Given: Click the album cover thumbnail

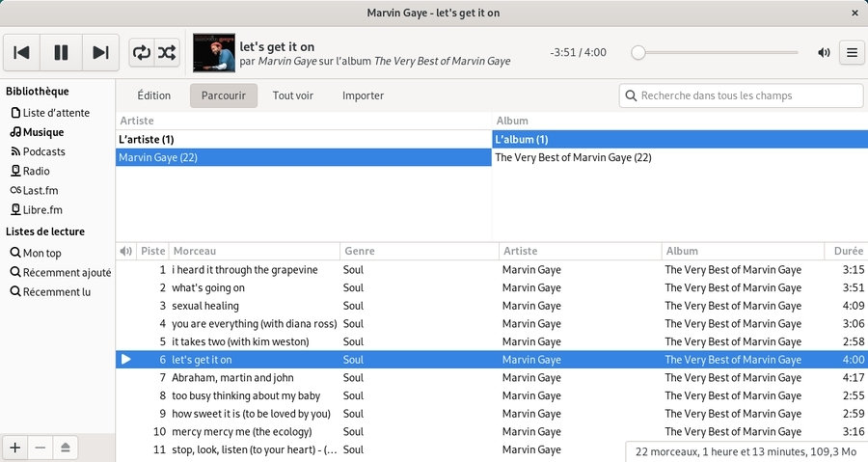Looking at the screenshot, I should pos(214,52).
